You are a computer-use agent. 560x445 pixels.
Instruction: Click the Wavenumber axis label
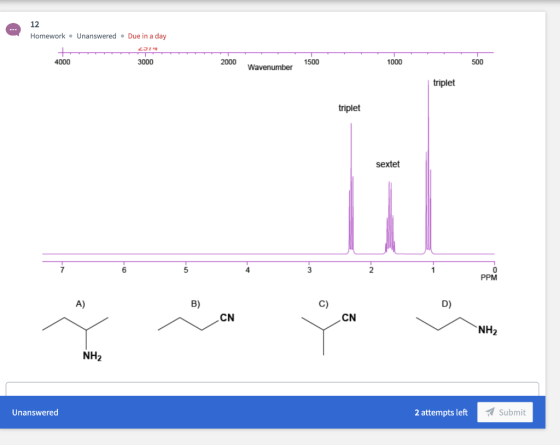coord(270,67)
